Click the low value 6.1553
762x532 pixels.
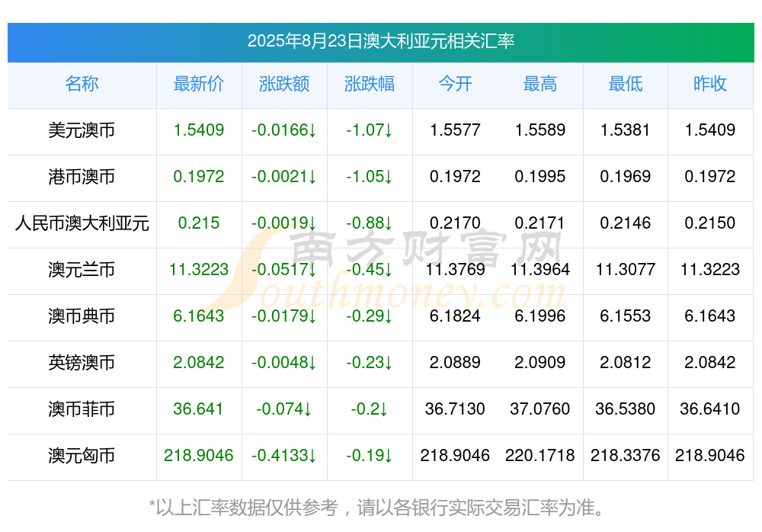pos(626,316)
